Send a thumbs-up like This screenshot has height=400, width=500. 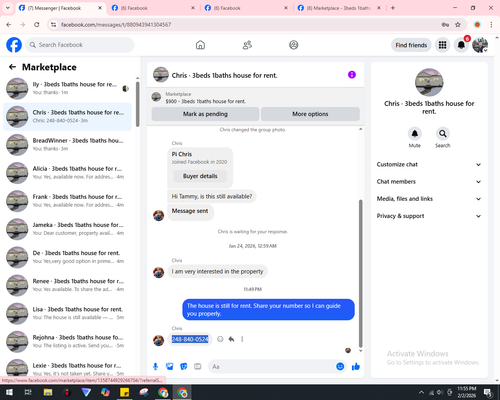[356, 367]
